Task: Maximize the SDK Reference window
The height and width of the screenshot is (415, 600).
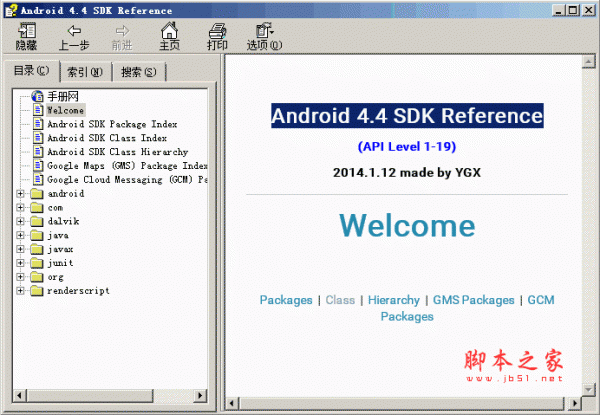Action: click(x=573, y=10)
